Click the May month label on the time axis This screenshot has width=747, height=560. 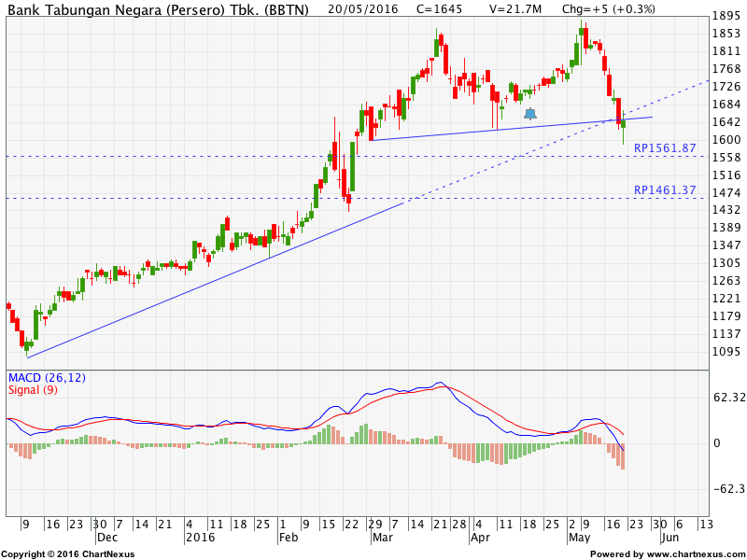(x=579, y=538)
